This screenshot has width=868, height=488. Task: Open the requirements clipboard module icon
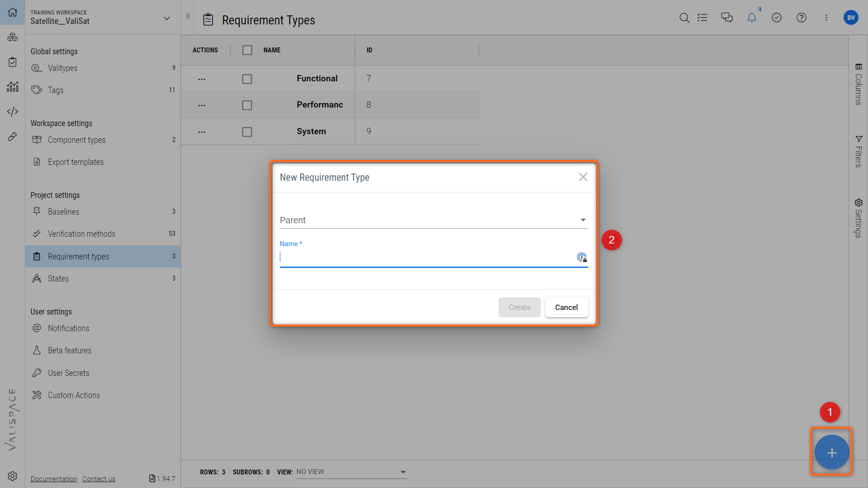pos(13,62)
